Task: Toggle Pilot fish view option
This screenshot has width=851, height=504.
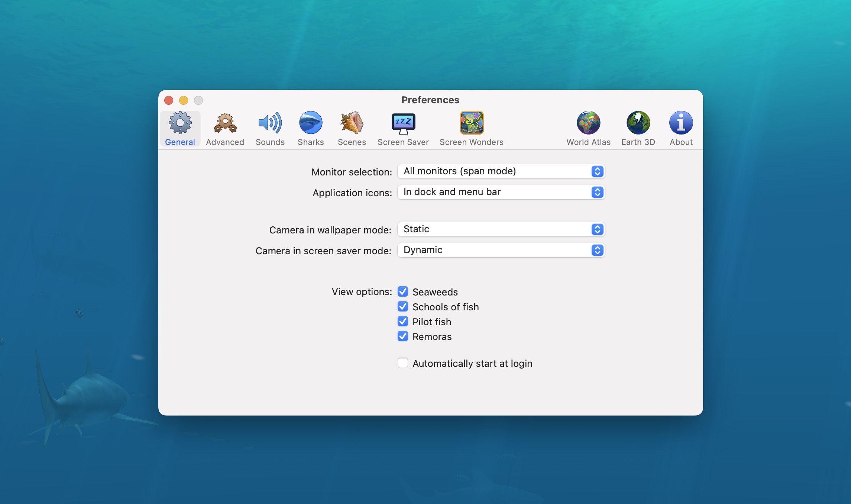Action: (402, 321)
